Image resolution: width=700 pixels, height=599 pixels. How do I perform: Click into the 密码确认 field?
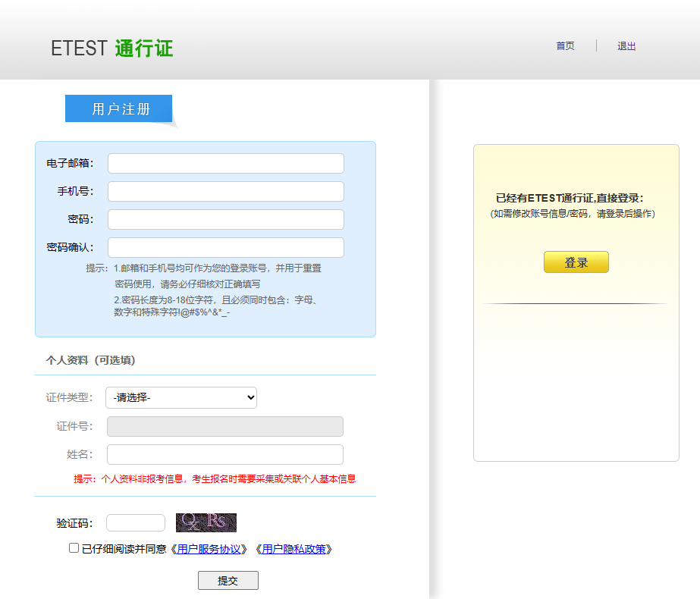[226, 248]
